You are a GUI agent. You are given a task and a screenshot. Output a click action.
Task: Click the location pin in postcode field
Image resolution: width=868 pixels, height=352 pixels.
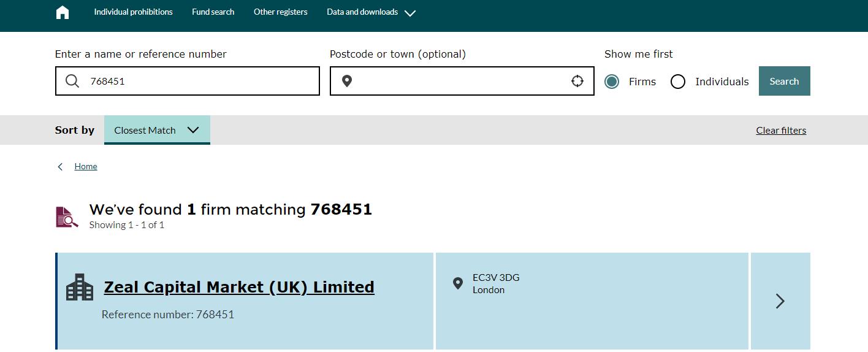point(347,81)
